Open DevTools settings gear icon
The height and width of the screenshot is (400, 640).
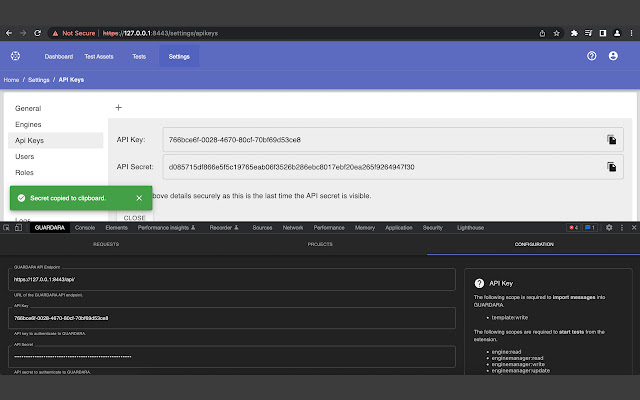coord(609,228)
